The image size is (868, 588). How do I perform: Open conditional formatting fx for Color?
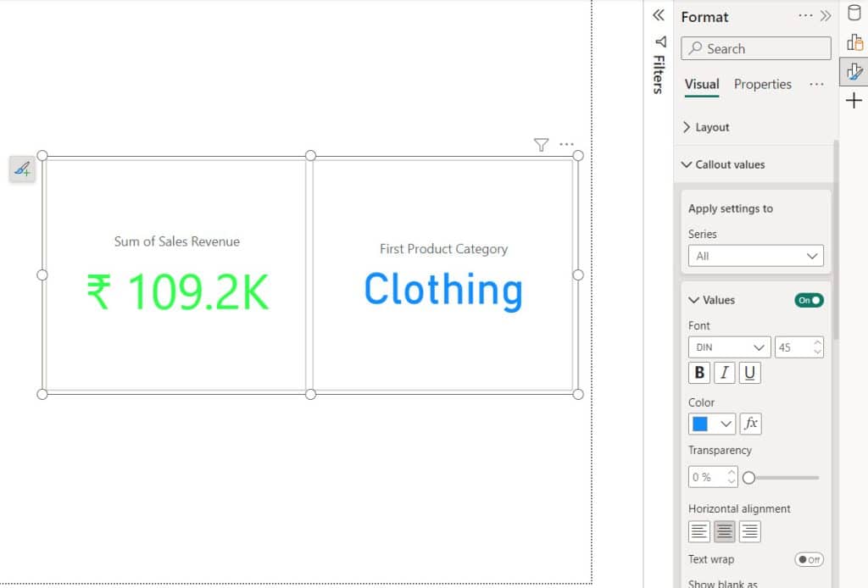pyautogui.click(x=751, y=424)
